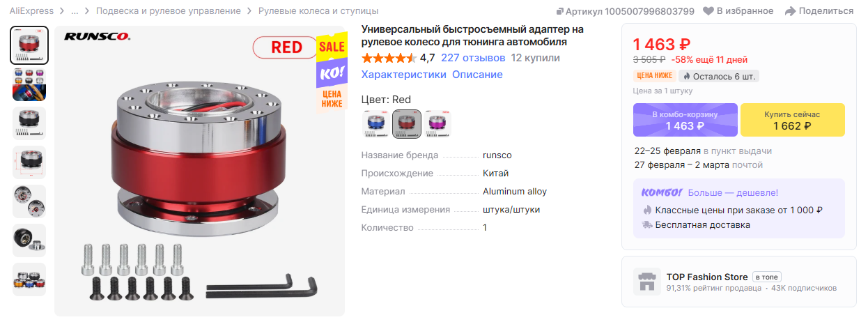
Task: Open Подвеска и рулевое управление breadcrumb
Action: click(169, 11)
